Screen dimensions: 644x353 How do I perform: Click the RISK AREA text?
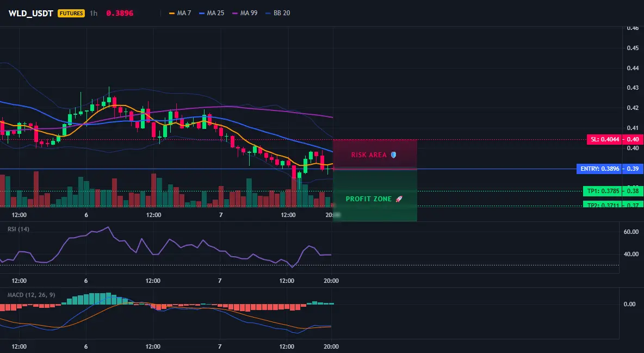[x=369, y=155]
